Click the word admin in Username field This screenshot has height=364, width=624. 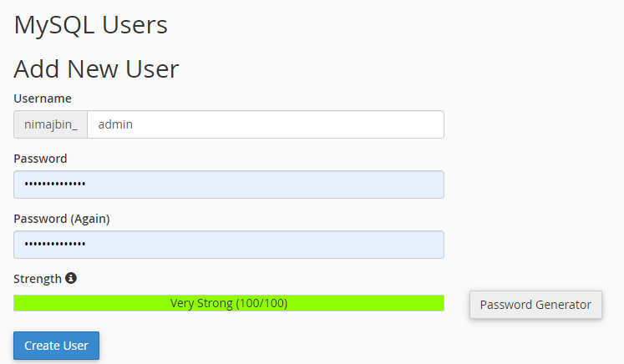115,124
